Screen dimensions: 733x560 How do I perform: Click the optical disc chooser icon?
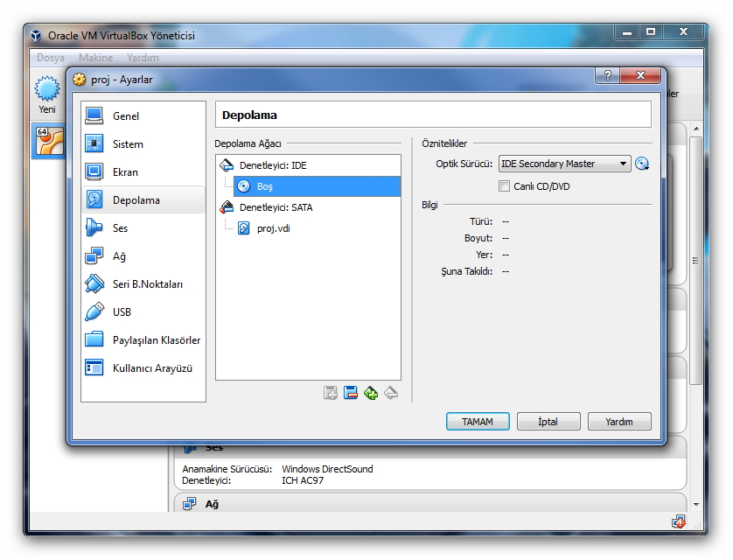(x=642, y=164)
